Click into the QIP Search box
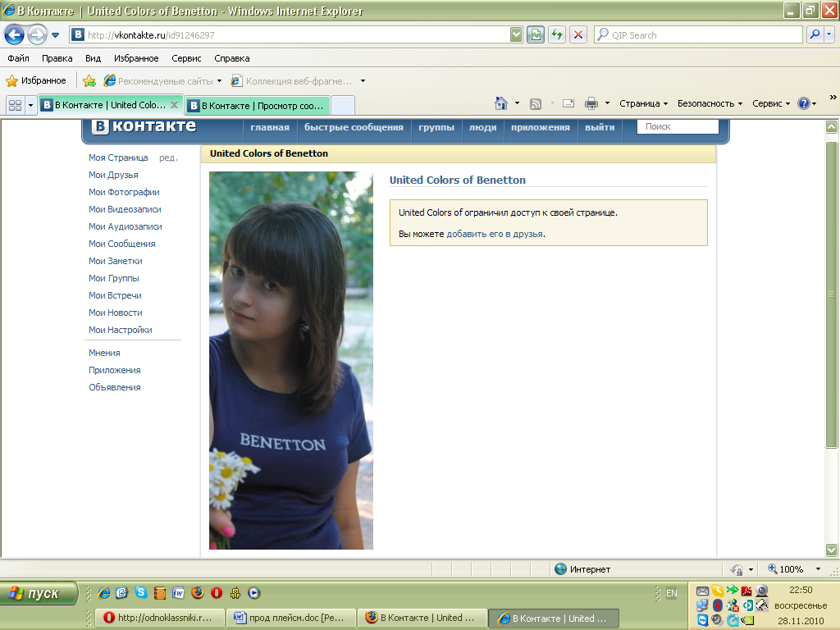Viewport: 840px width, 630px height. tap(699, 34)
